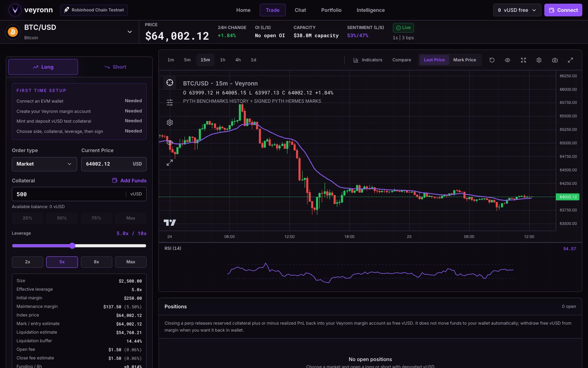Viewport: 588px width, 368px height.
Task: Click the Liquidation estimate value $54,760.21
Action: 129,333
